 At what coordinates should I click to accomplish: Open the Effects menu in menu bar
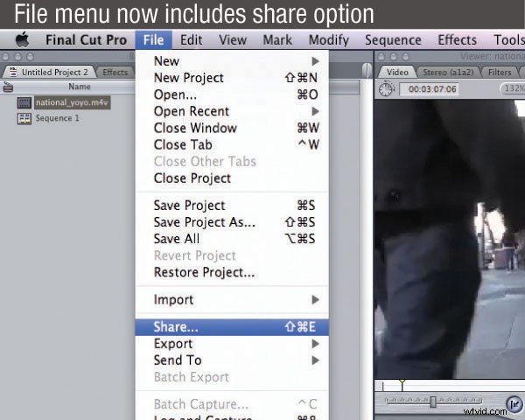pos(457,40)
